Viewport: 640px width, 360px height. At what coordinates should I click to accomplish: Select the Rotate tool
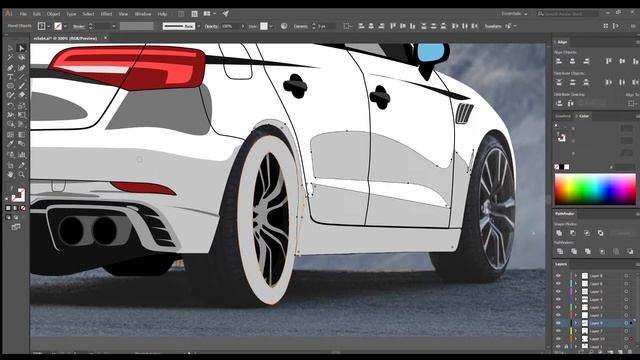pos(11,105)
